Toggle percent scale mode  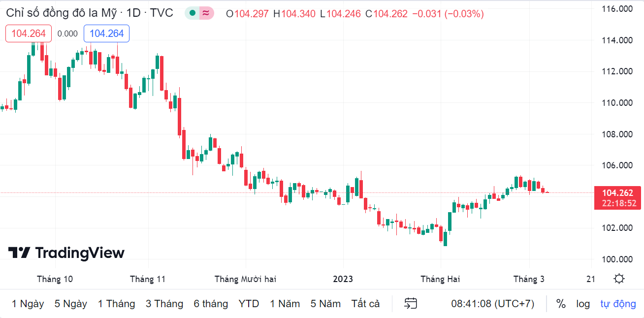tap(561, 304)
